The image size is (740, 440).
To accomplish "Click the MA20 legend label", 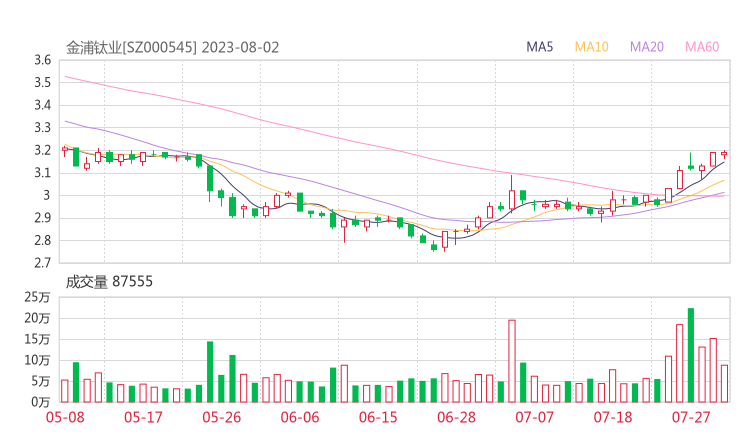I will click(647, 47).
